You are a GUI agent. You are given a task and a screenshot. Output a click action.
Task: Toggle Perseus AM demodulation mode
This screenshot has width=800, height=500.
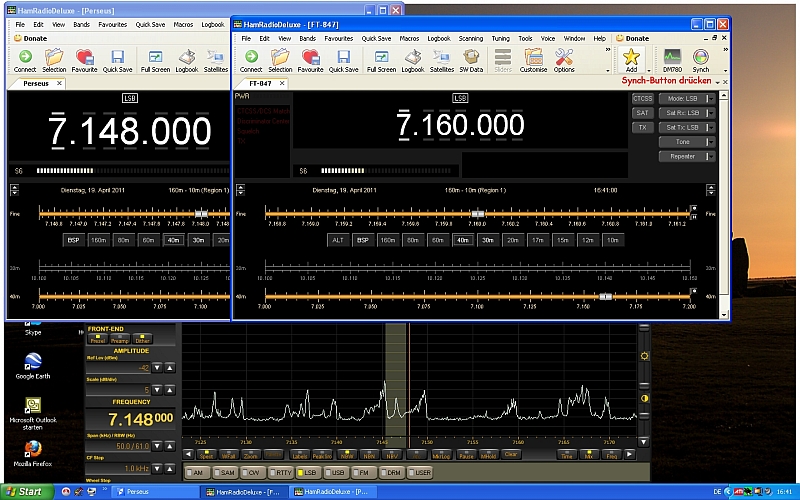point(195,472)
